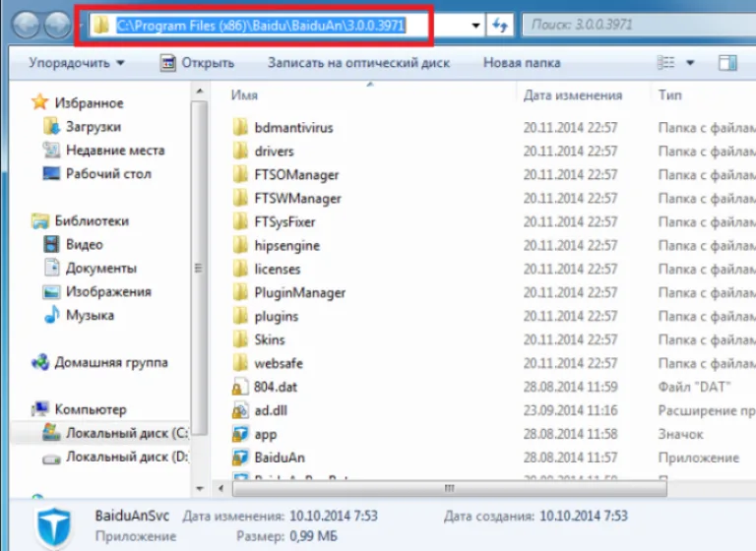The height and width of the screenshot is (551, 756).
Task: Sort by the Дата изменения column
Action: coord(573,95)
